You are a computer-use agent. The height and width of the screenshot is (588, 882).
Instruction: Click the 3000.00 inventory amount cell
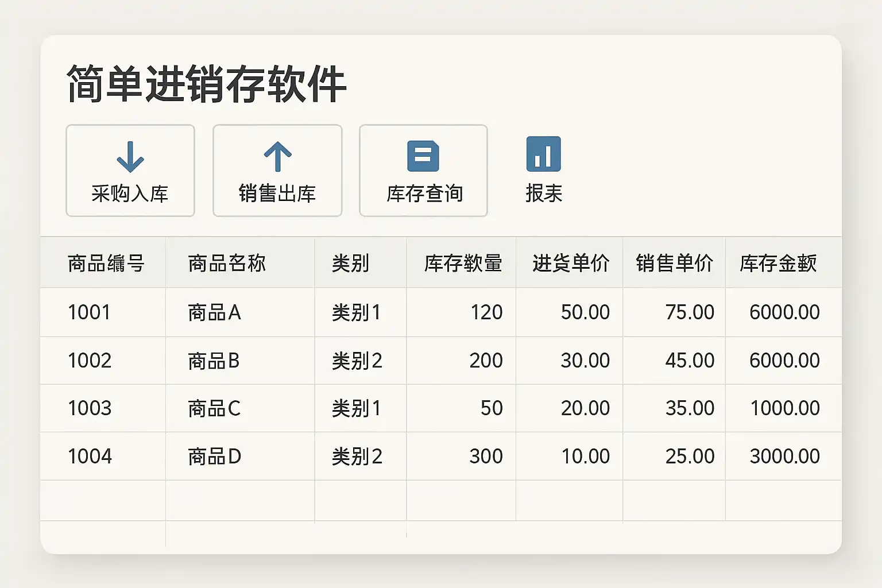click(784, 457)
